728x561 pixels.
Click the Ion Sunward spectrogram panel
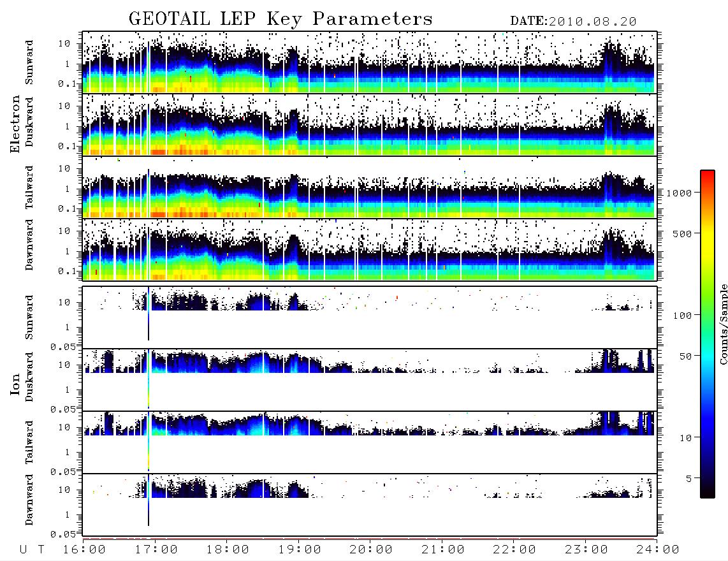370,317
